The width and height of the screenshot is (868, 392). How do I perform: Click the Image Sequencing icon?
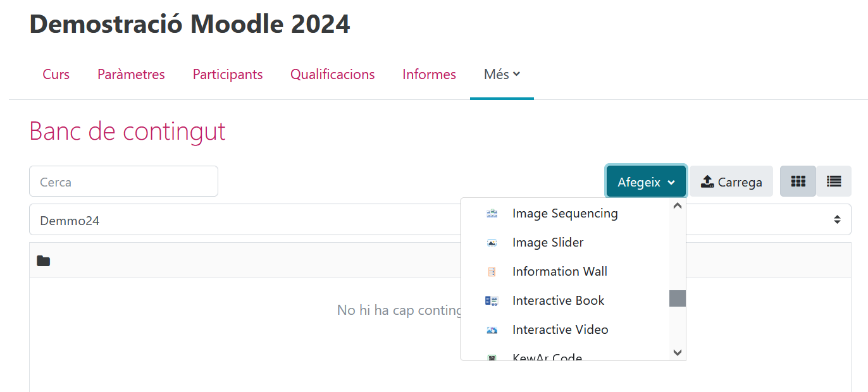coord(492,214)
